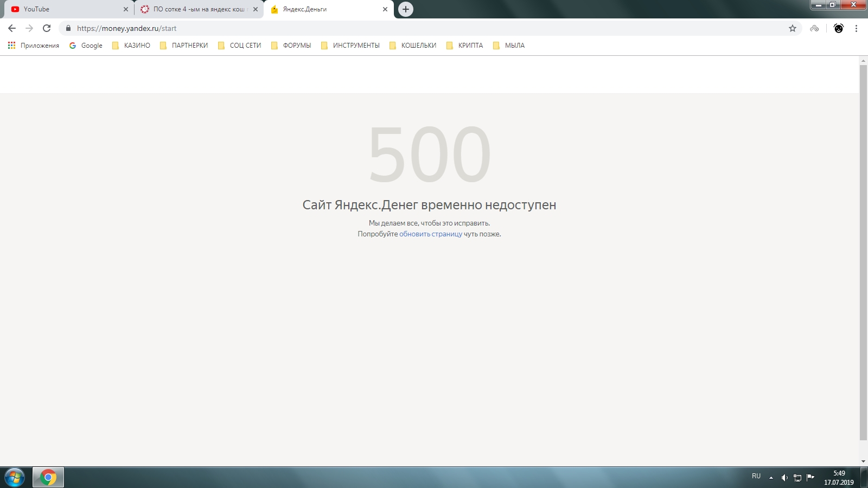Open Chrome's three-dot menu
This screenshot has height=488, width=868.
point(856,28)
